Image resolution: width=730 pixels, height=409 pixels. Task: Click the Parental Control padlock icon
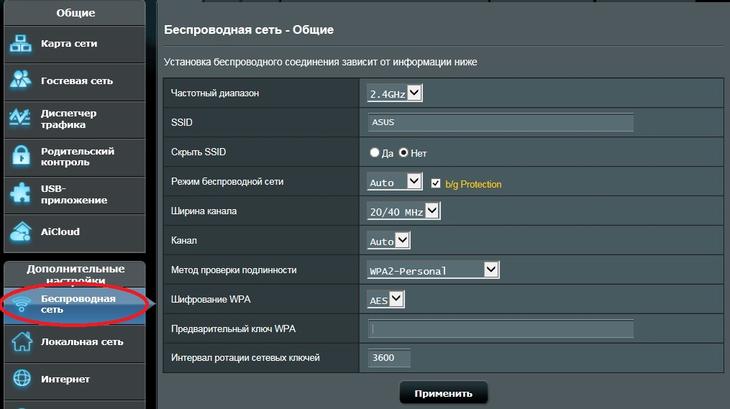pyautogui.click(x=21, y=156)
